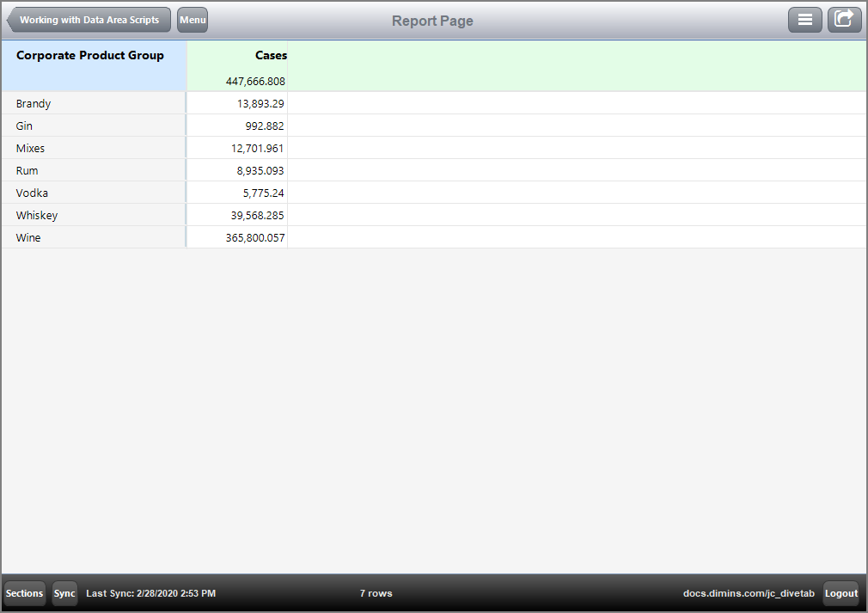
Task: Click the Cases column header to sort
Action: click(x=271, y=55)
